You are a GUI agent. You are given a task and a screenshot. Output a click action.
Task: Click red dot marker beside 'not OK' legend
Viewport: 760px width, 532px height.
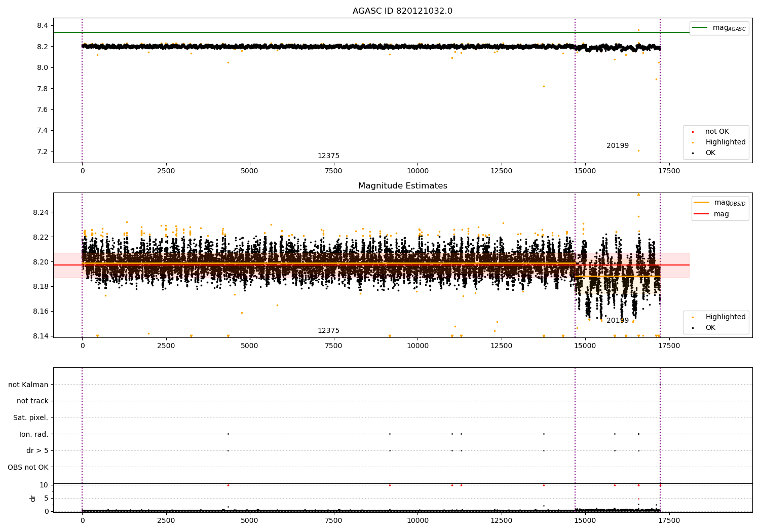[x=693, y=132]
